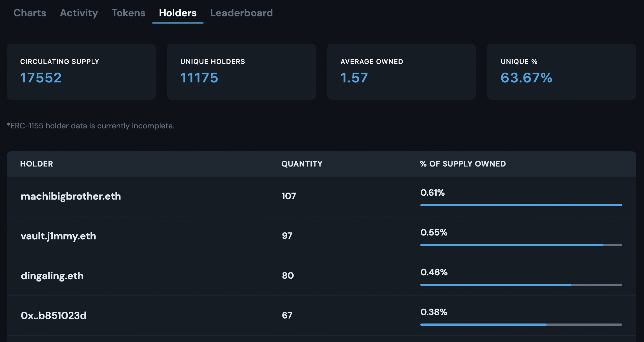Screen dimensions: 644x342
Task: Click the 0.38% supply percentage
Action: point(434,312)
